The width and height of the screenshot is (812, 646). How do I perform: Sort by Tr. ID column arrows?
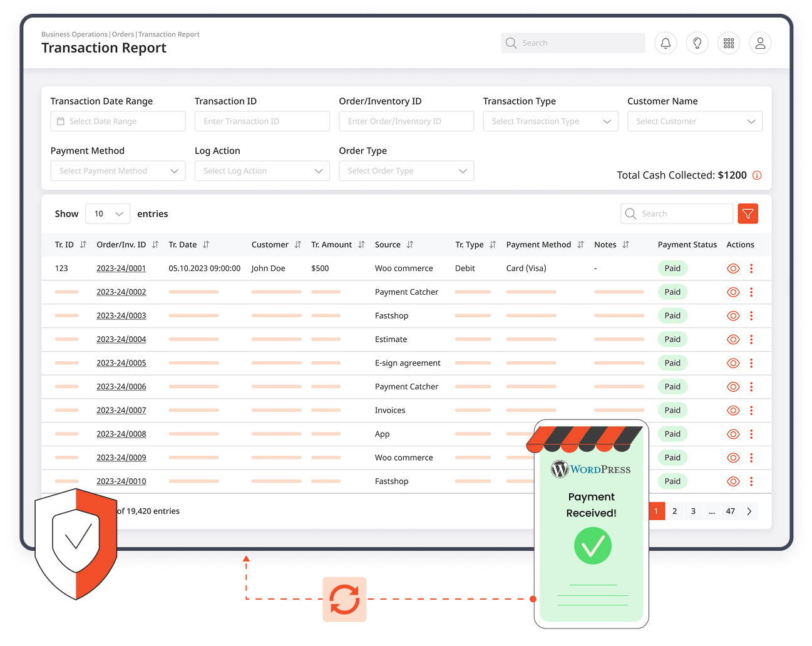(x=83, y=245)
